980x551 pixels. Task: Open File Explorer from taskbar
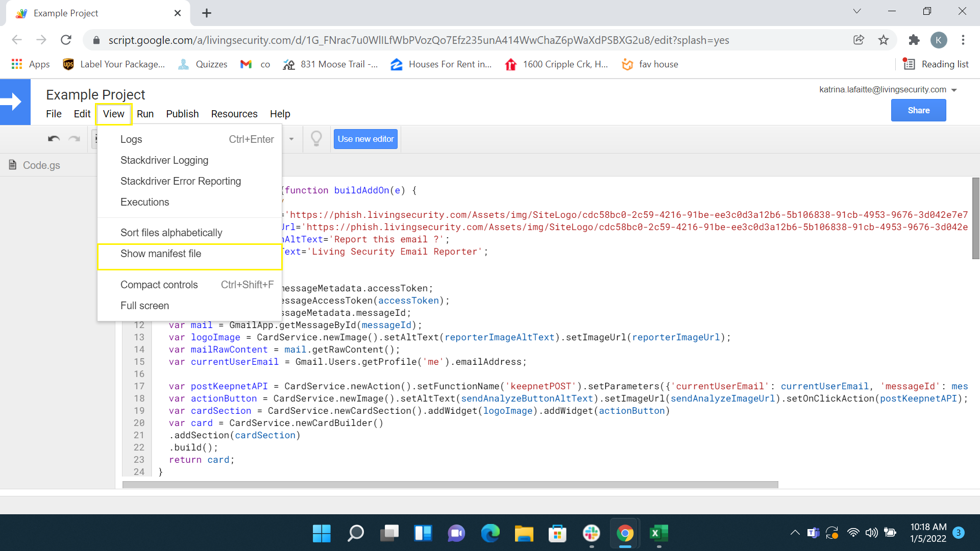coord(524,534)
